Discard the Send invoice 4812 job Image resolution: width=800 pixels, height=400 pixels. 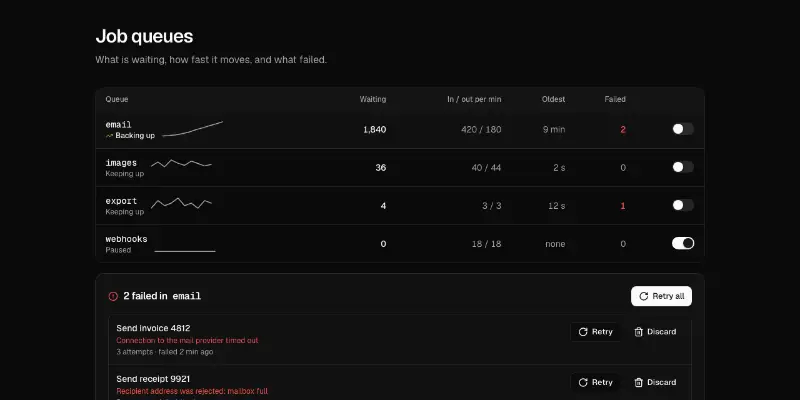pyautogui.click(x=655, y=332)
